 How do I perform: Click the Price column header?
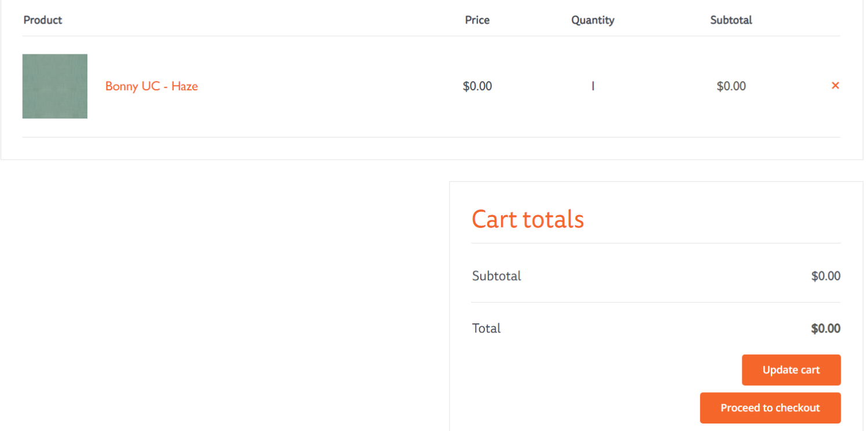pyautogui.click(x=477, y=20)
